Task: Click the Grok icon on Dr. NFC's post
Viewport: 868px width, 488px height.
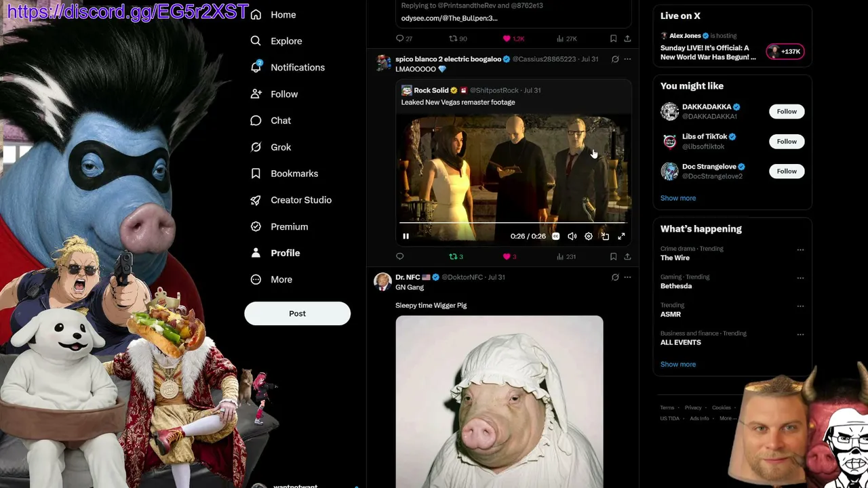Action: [x=615, y=277]
